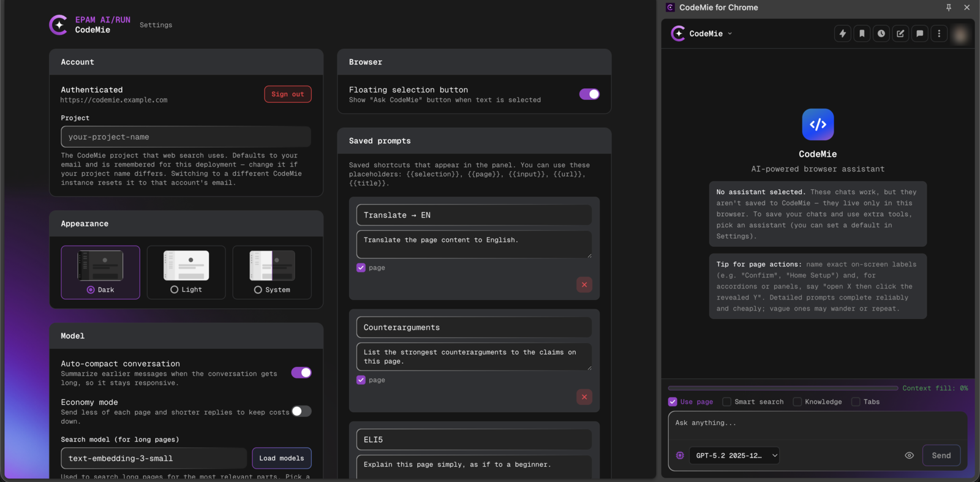The height and width of the screenshot is (482, 980).
Task: Delete the Counterarguments saved prompt
Action: 584,397
